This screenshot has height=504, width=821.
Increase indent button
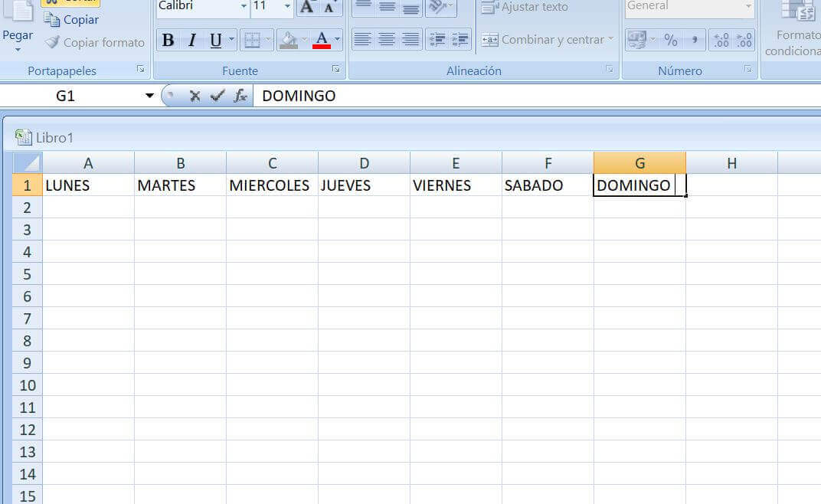[460, 39]
